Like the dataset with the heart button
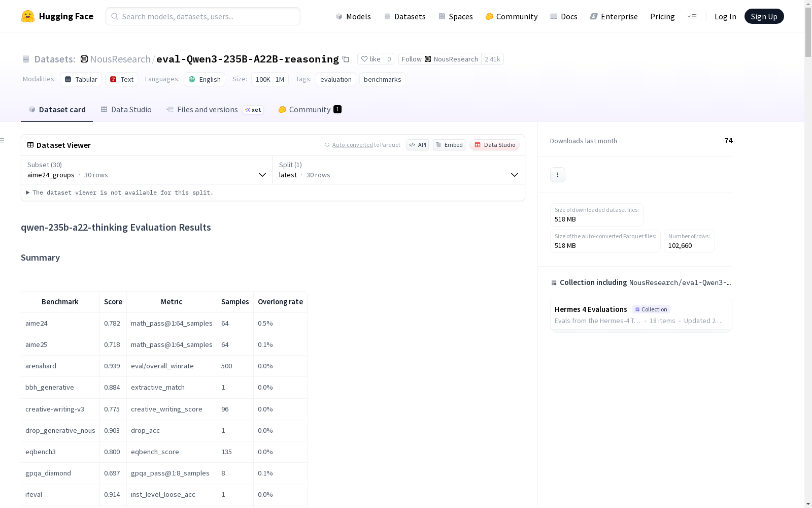 [370, 59]
